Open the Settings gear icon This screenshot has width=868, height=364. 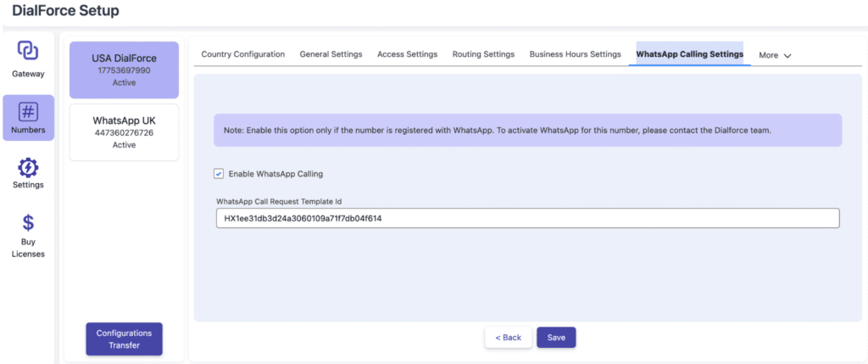click(28, 167)
